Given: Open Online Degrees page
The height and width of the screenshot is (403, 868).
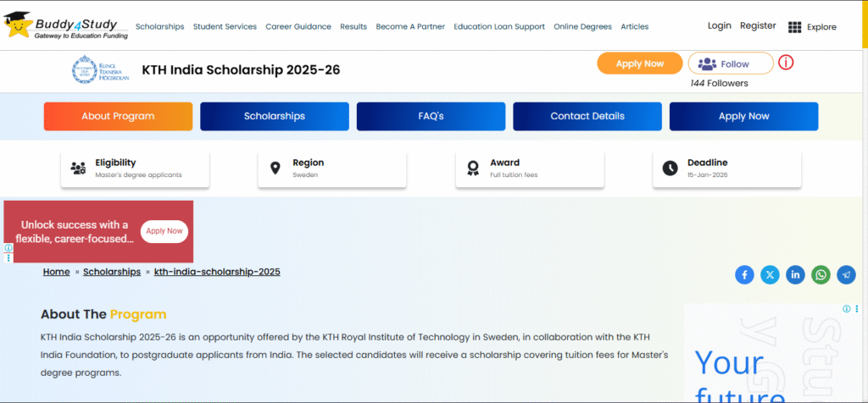Looking at the screenshot, I should 583,26.
